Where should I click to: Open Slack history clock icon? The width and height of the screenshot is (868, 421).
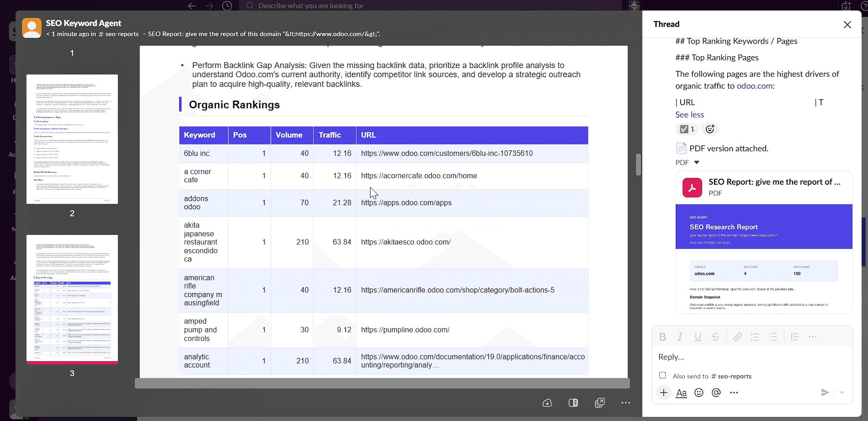point(227,5)
